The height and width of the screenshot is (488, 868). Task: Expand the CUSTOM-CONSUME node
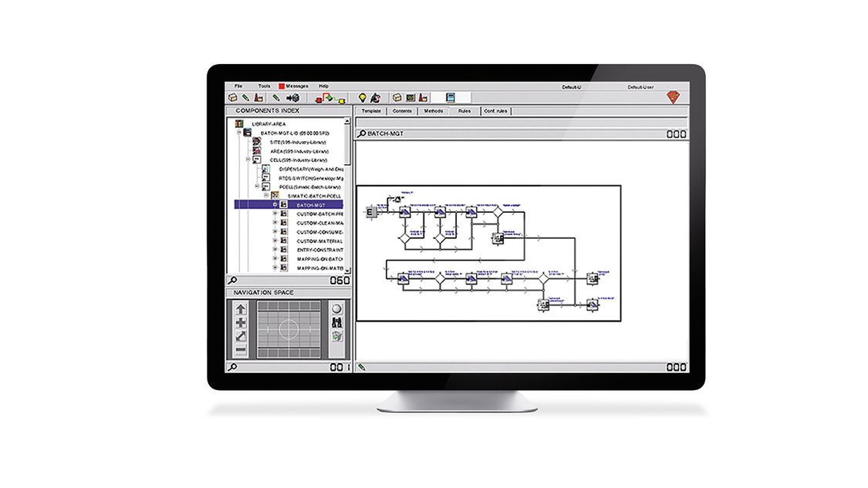(x=275, y=232)
